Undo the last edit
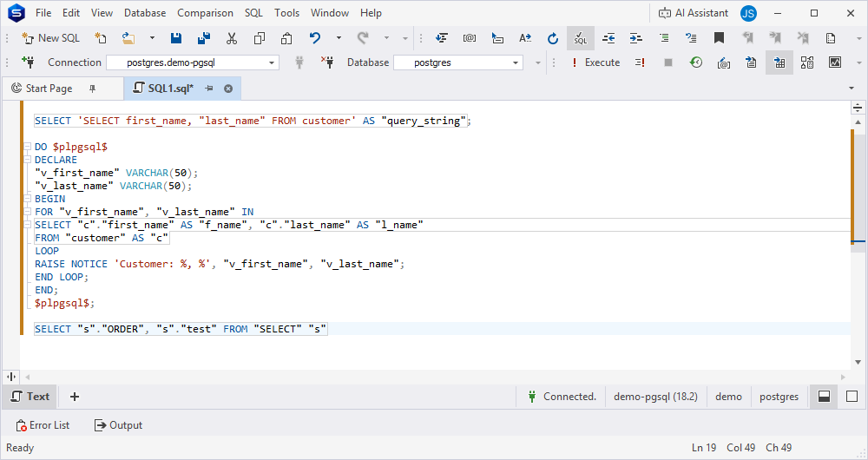 (x=315, y=38)
